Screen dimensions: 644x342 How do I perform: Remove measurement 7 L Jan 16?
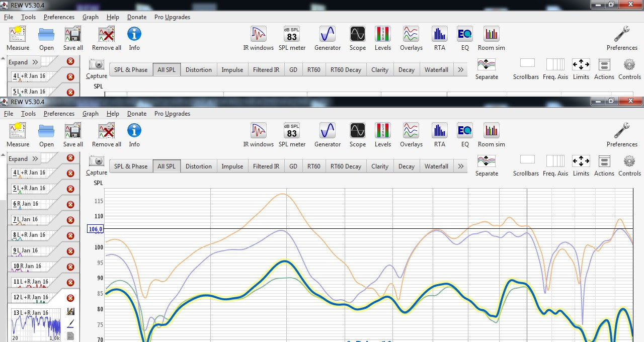[x=70, y=220]
